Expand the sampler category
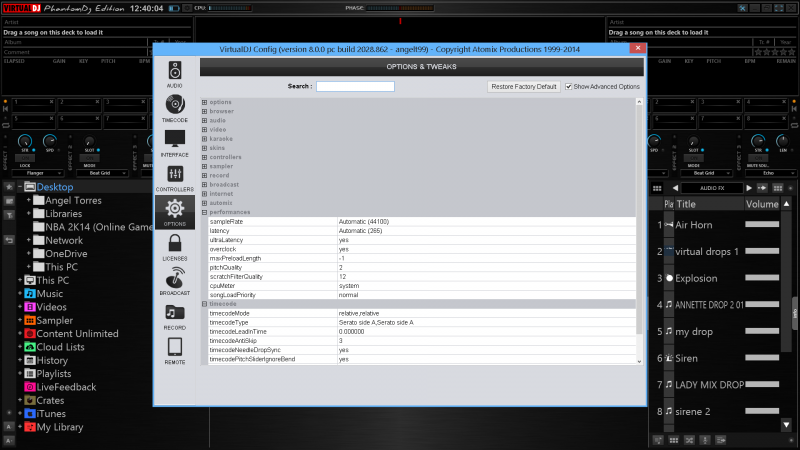The height and width of the screenshot is (450, 800). [205, 166]
